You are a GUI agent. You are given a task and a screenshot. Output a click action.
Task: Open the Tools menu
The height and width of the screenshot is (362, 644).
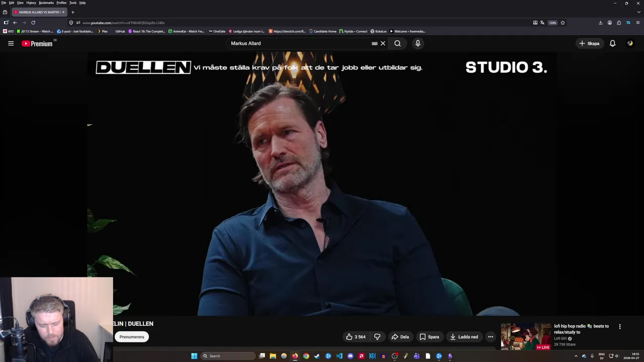point(73,3)
